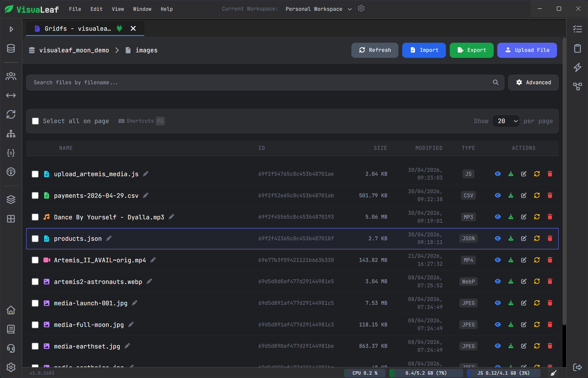Open the dashboard gauge sidebar icon
588x378 pixels.
click(11, 172)
